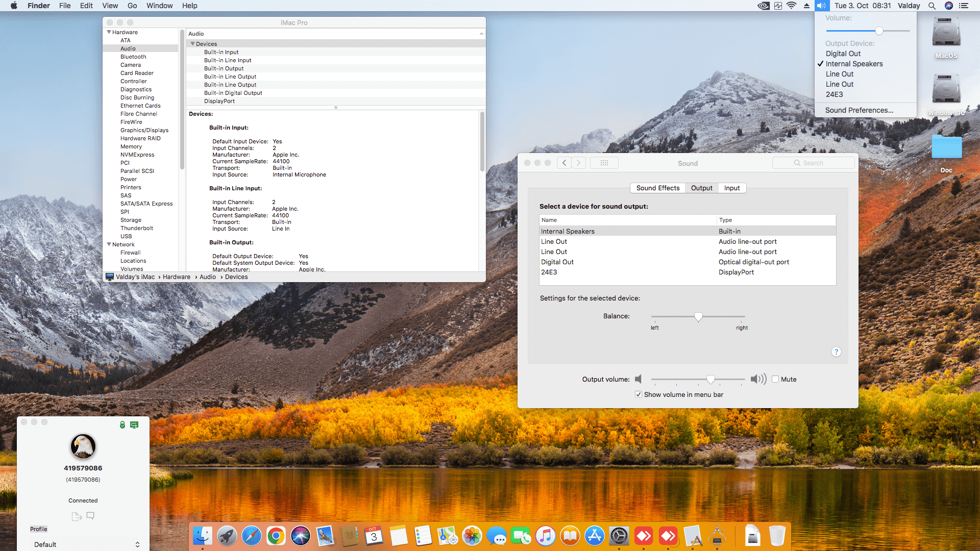Select the Output tab in Sound
980x551 pixels.
pyautogui.click(x=702, y=188)
